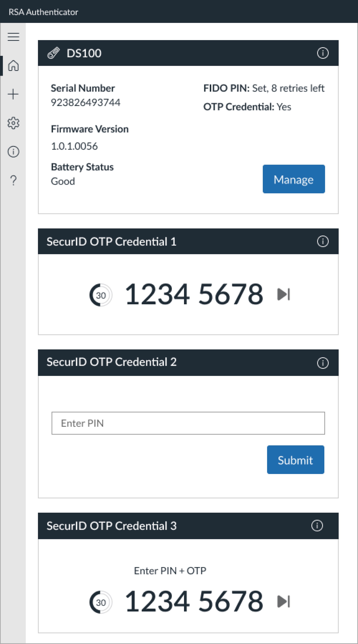Click the Credential 3 OTP code 1234 5678
Image resolution: width=358 pixels, height=644 pixels.
coord(194,601)
